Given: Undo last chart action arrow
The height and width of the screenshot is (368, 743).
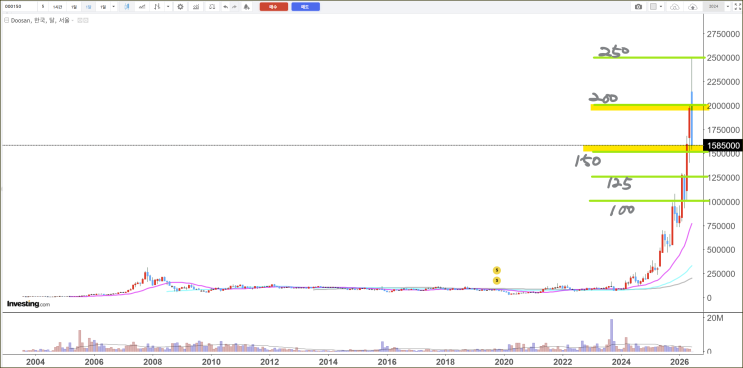Looking at the screenshot, I should (226, 7).
